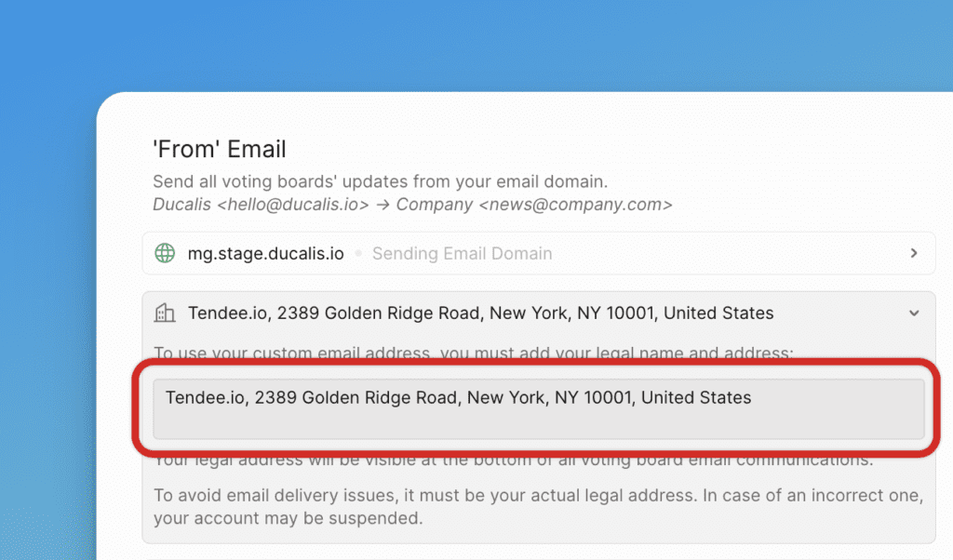Screen dimensions: 953x560
Task: Click "Your legal address will be visible" note
Action: pyautogui.click(x=513, y=460)
